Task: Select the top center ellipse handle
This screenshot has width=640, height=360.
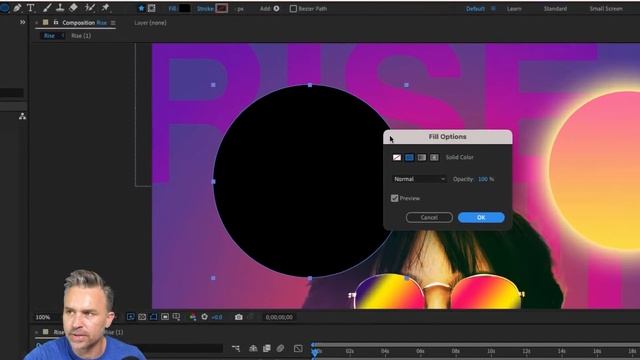Action: click(310, 85)
